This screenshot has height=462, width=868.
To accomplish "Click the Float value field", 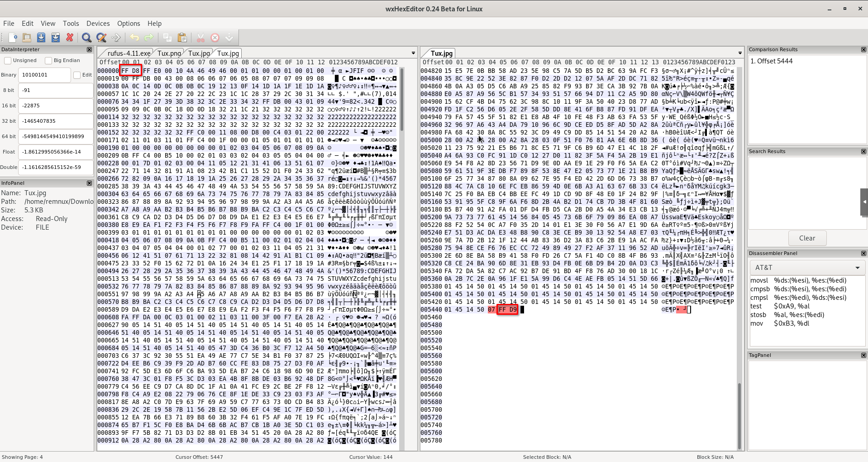I will click(56, 152).
